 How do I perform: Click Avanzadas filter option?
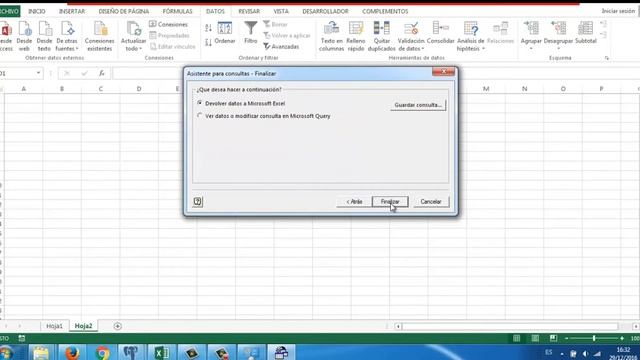(x=281, y=47)
